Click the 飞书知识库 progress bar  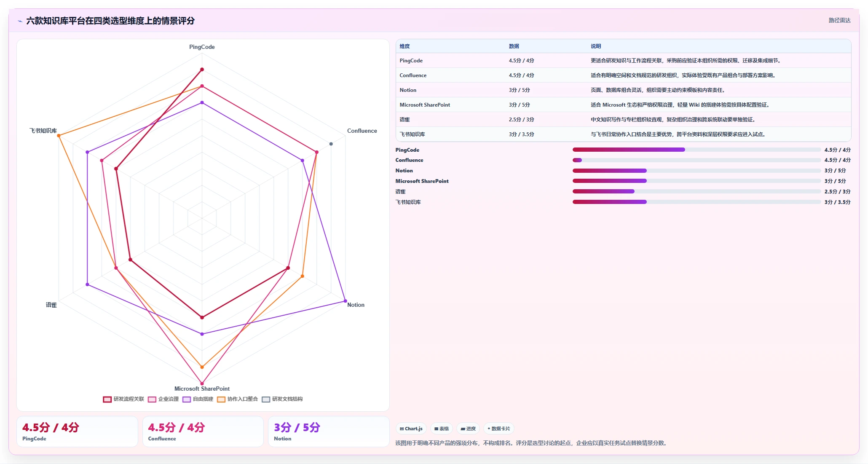tap(697, 202)
